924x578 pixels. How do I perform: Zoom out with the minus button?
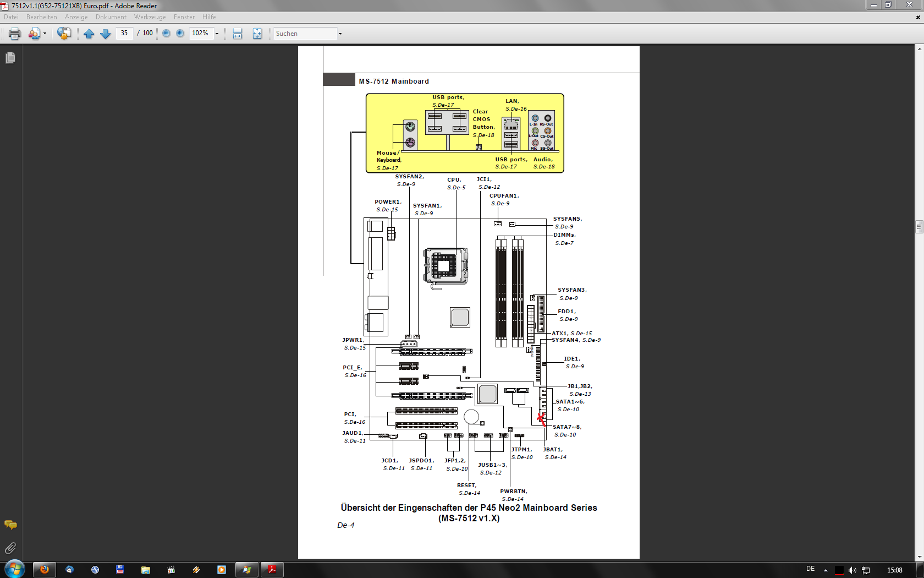point(166,33)
